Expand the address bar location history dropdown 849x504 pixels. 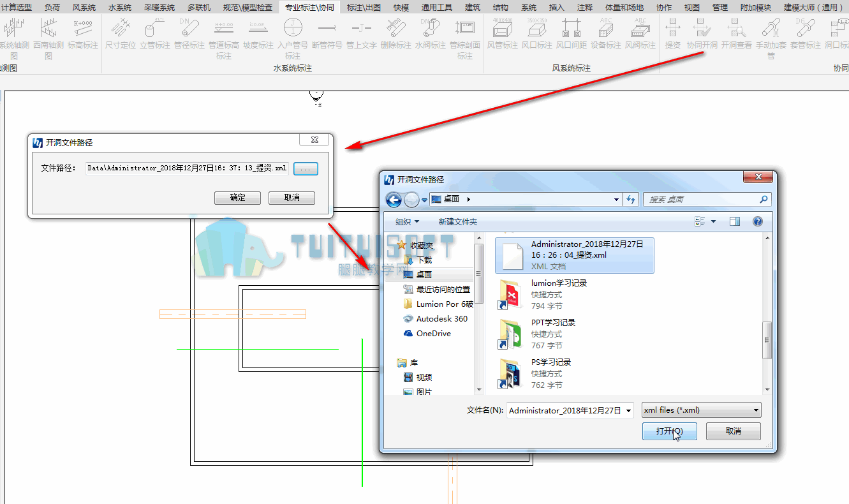coord(616,199)
